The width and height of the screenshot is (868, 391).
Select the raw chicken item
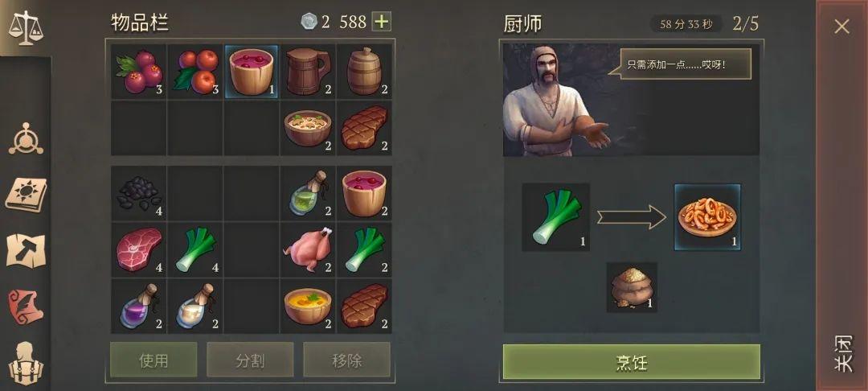point(308,250)
